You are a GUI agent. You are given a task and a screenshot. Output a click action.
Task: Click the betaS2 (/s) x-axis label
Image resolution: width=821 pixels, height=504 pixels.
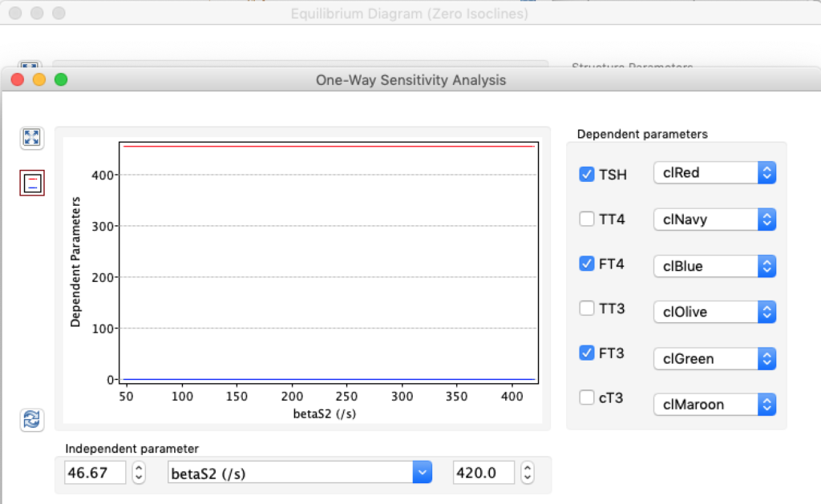(x=325, y=414)
